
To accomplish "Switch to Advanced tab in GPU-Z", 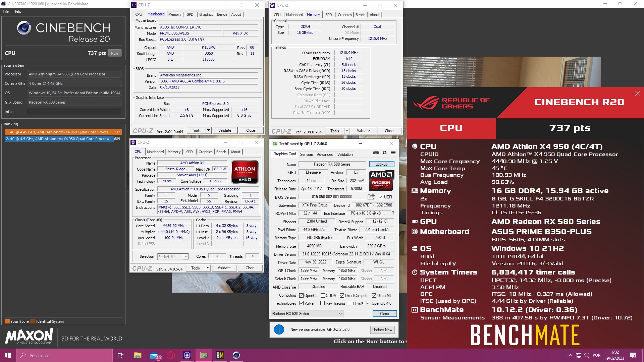I will click(325, 155).
